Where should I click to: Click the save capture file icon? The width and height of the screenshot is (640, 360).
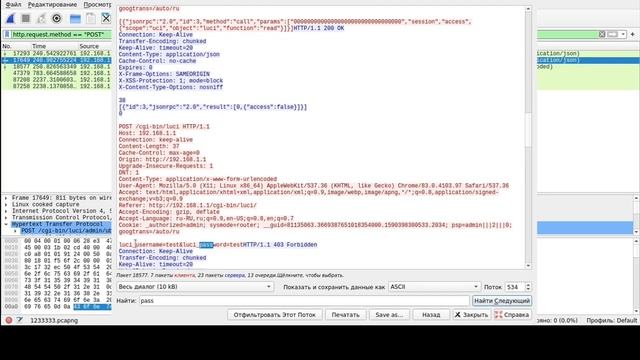point(91,18)
